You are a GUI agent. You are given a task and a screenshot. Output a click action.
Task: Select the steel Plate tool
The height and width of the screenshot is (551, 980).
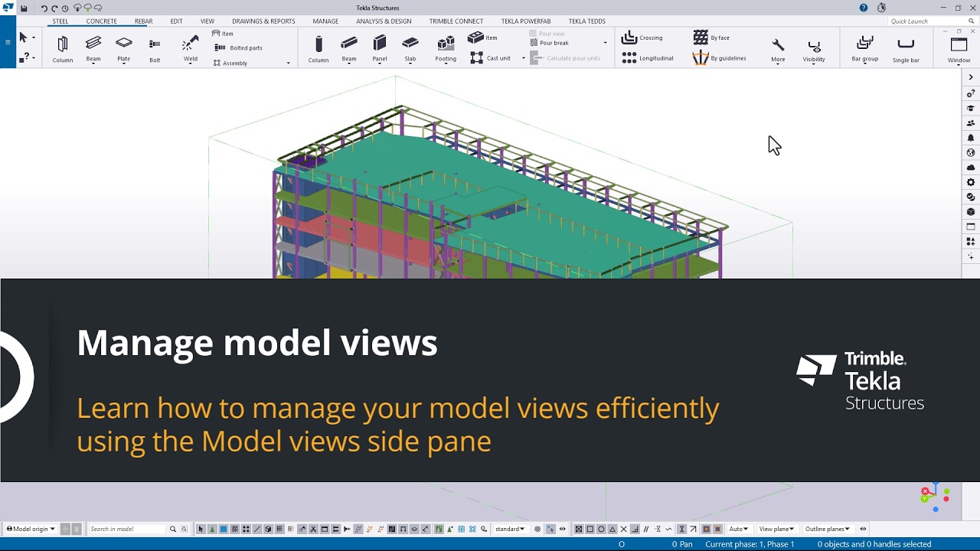click(x=124, y=49)
